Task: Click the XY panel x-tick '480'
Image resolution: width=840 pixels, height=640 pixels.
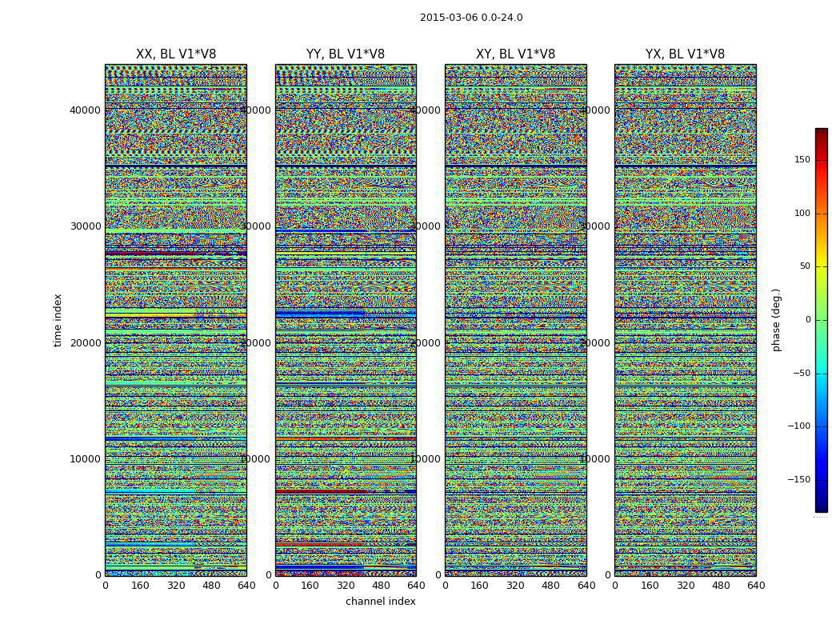Action: [x=550, y=586]
